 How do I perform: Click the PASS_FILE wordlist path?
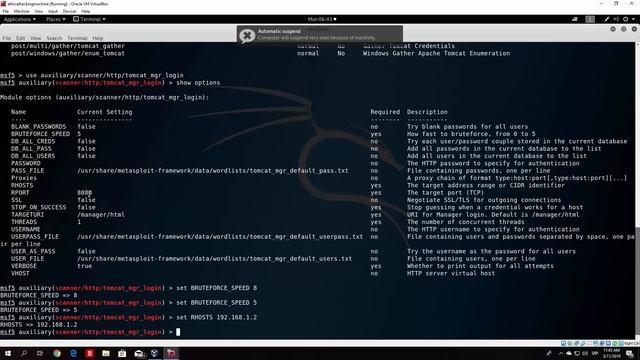[213, 171]
